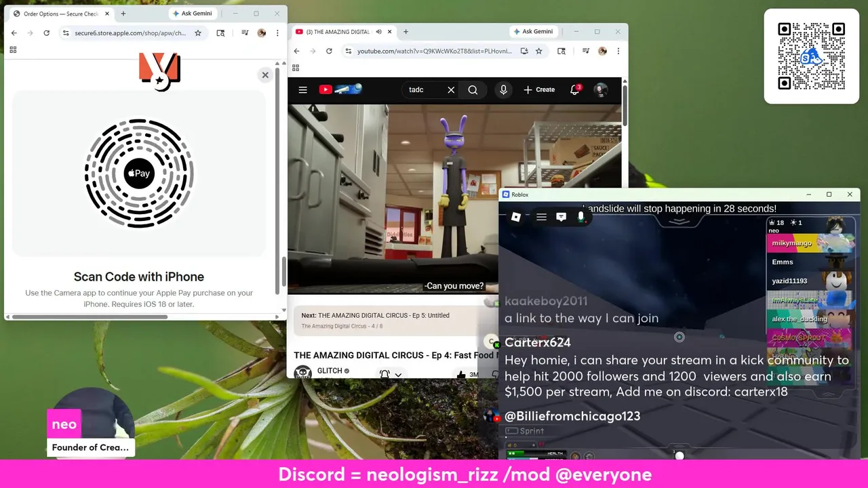Expand GLITCH notification bell dropdown
This screenshot has height=488, width=868.
[391, 374]
